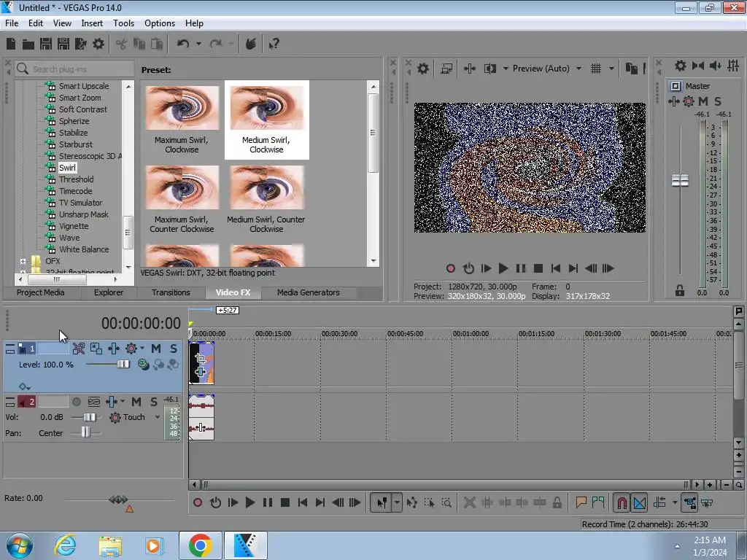This screenshot has height=560, width=747.
Task: Click the Insert Region icon
Action: click(x=598, y=502)
